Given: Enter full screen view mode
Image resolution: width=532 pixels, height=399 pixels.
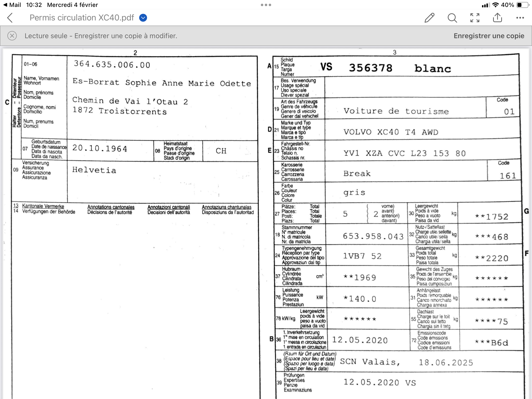Looking at the screenshot, I should click(x=475, y=18).
